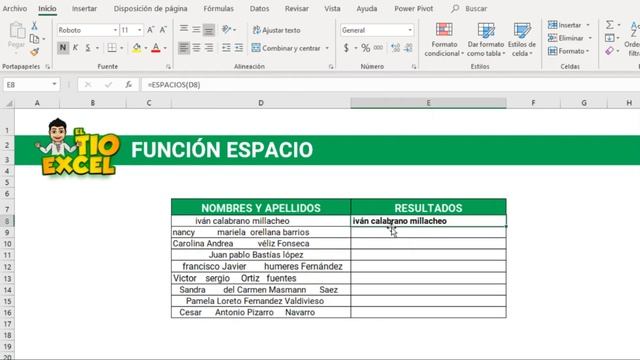The image size is (640, 360).
Task: Open the Eliminar cells dropdown arrow
Action: tap(590, 38)
